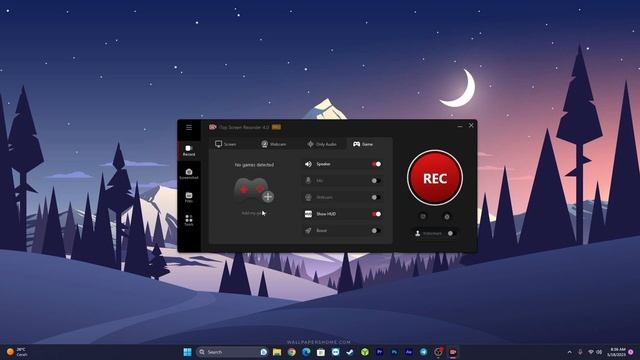This screenshot has height=360, width=640.
Task: Enable the Mic toggle
Action: point(376,180)
